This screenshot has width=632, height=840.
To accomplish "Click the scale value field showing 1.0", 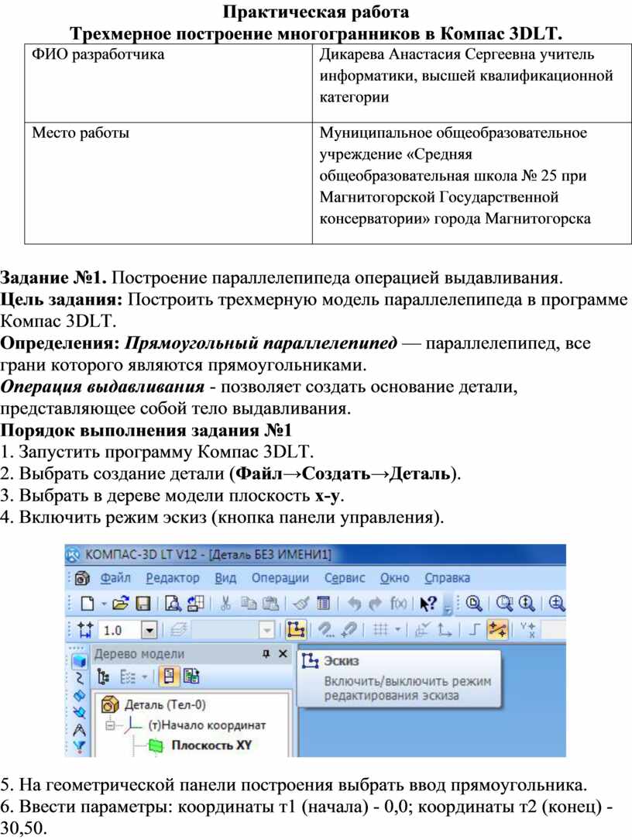I will (119, 631).
